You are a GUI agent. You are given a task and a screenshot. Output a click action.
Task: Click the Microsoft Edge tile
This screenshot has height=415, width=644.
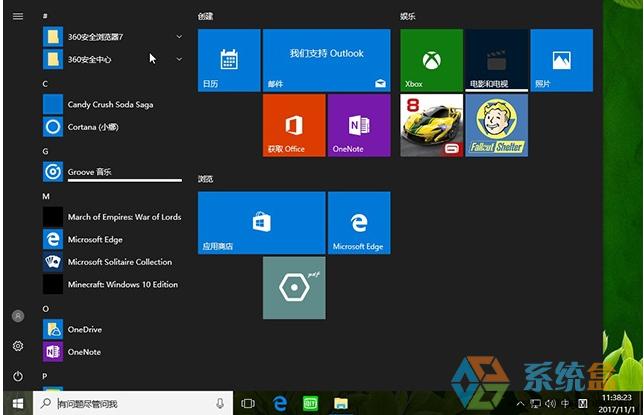[x=358, y=223]
